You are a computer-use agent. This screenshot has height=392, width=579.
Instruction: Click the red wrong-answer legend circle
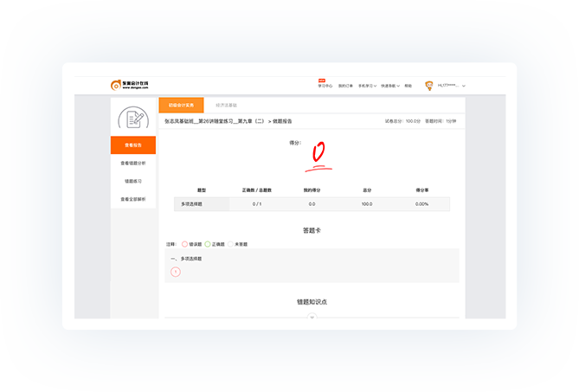pos(184,244)
